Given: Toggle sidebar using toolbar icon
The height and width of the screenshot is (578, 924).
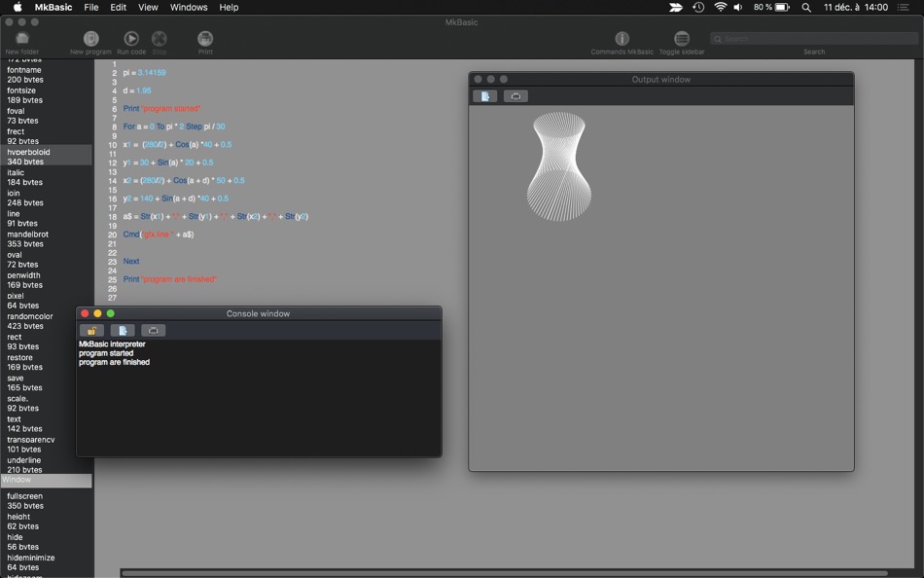Looking at the screenshot, I should click(x=681, y=39).
